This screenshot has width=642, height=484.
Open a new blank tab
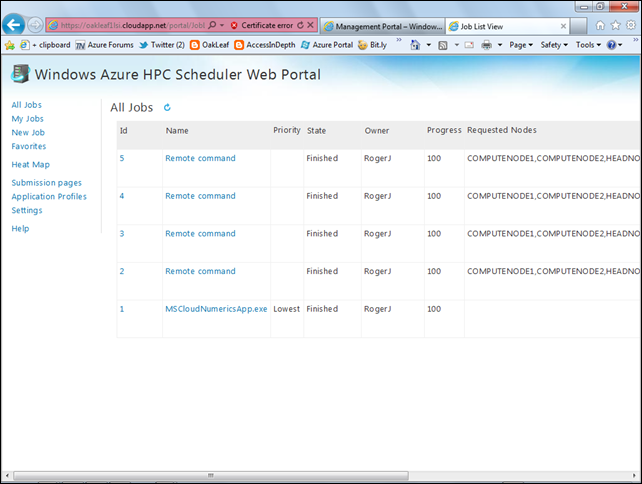(578, 26)
